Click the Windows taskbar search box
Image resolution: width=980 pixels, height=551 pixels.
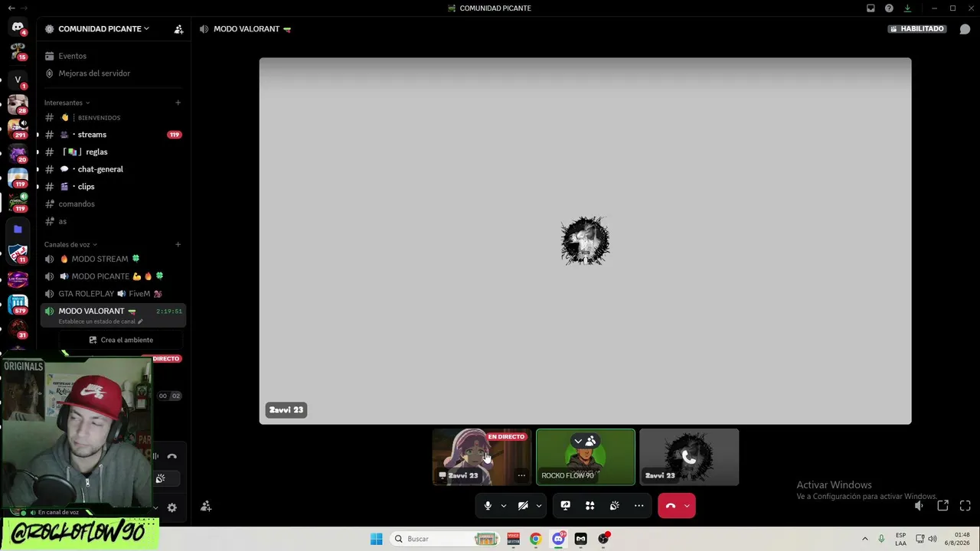[x=446, y=539]
